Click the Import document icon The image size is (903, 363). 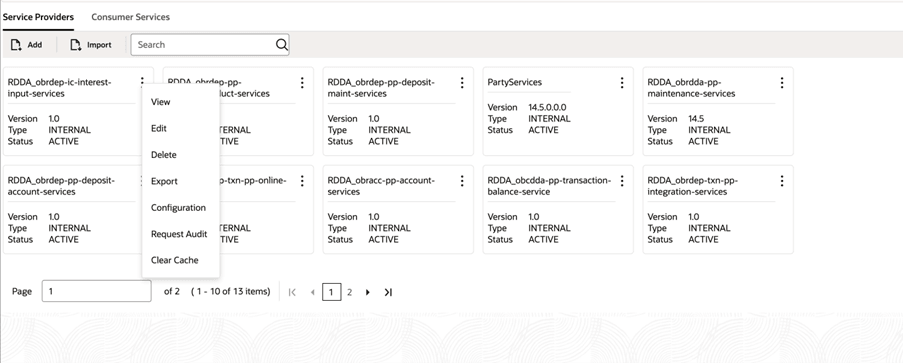[75, 44]
